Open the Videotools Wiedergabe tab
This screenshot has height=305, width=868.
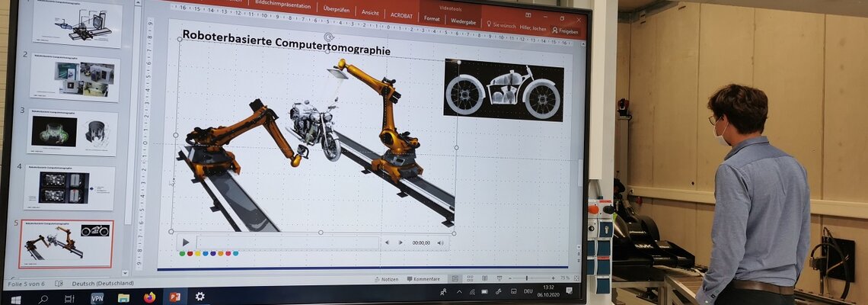point(464,21)
